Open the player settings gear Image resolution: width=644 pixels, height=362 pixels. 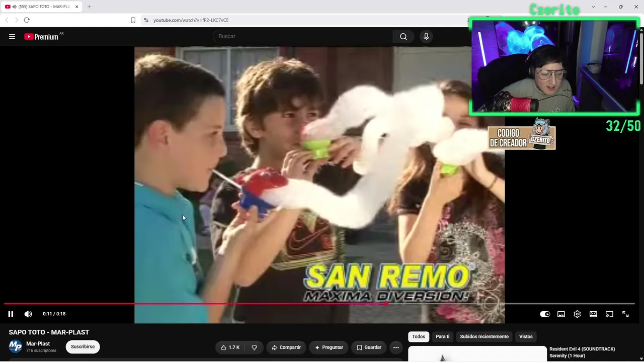(x=577, y=314)
